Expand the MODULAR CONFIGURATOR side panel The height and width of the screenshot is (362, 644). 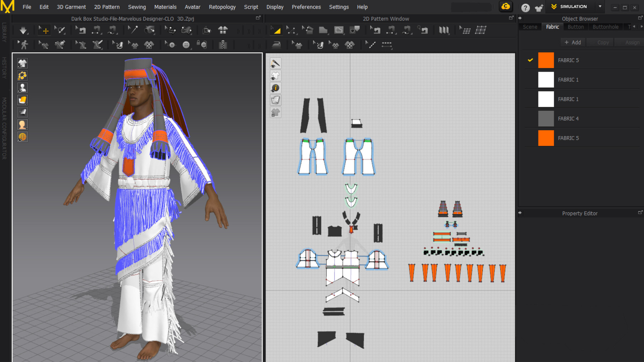pos(4,128)
